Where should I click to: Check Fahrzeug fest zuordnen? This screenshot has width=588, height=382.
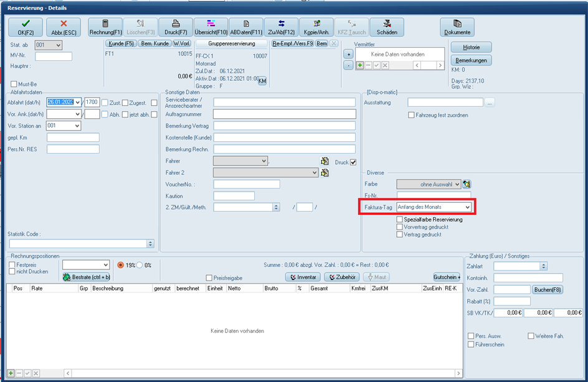point(412,115)
